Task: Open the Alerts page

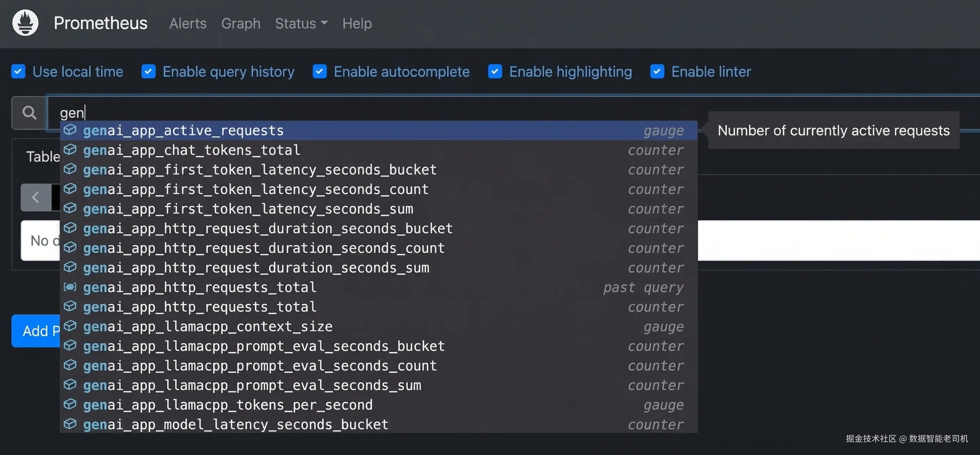Action: pos(188,24)
